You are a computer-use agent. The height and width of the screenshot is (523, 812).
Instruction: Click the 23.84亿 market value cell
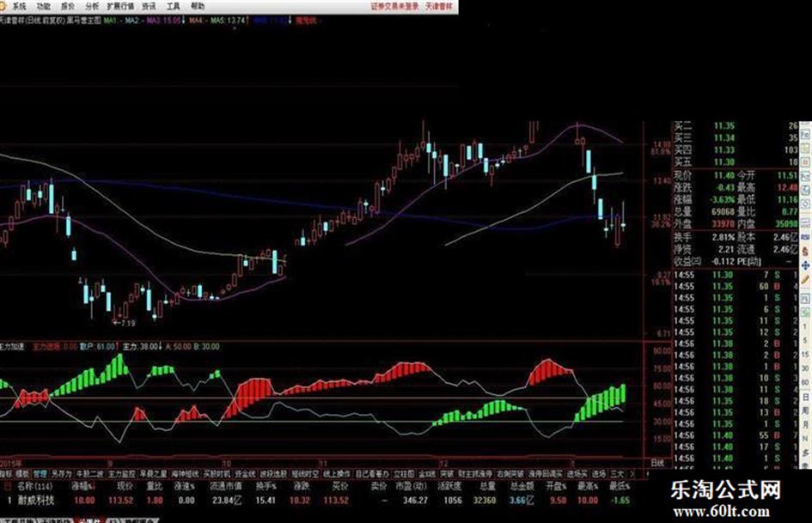pyautogui.click(x=228, y=501)
